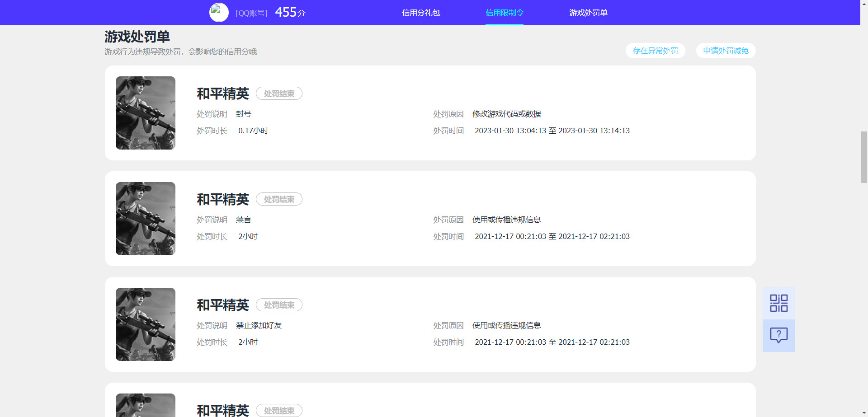Open the thumbnail of the 封号 penalty card

[x=146, y=113]
